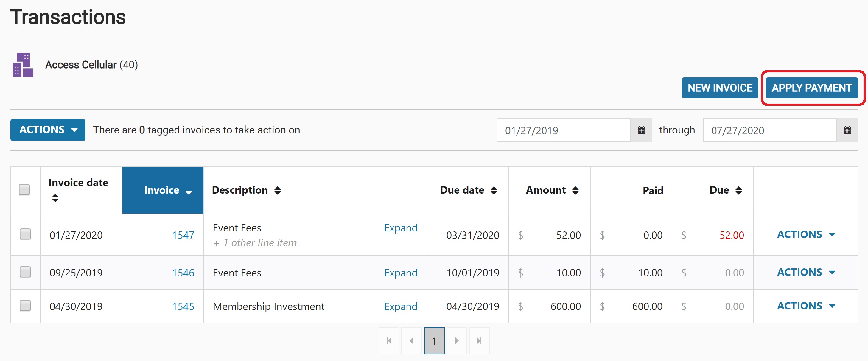Tick the checkbox for invoice 1547
The width and height of the screenshot is (868, 361).
tap(25, 234)
